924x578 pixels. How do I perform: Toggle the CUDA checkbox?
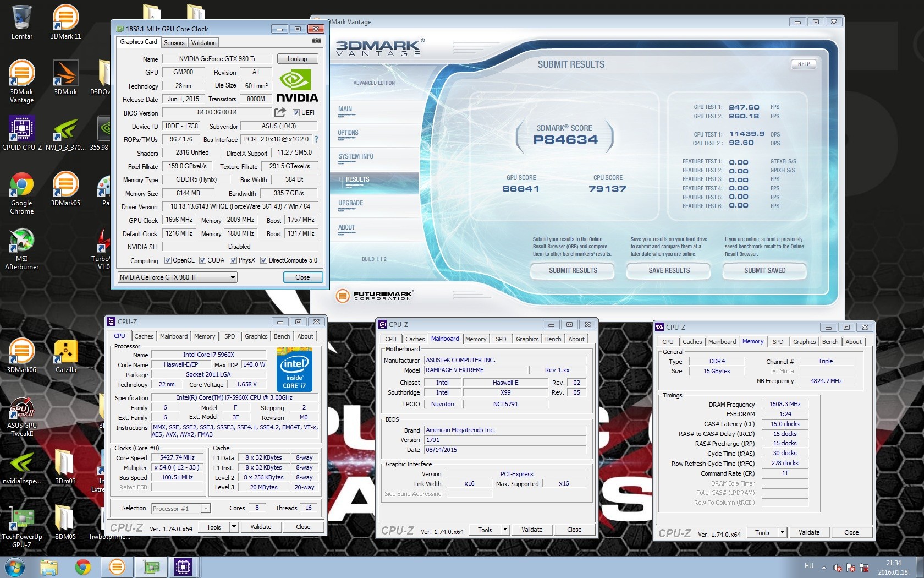click(202, 260)
